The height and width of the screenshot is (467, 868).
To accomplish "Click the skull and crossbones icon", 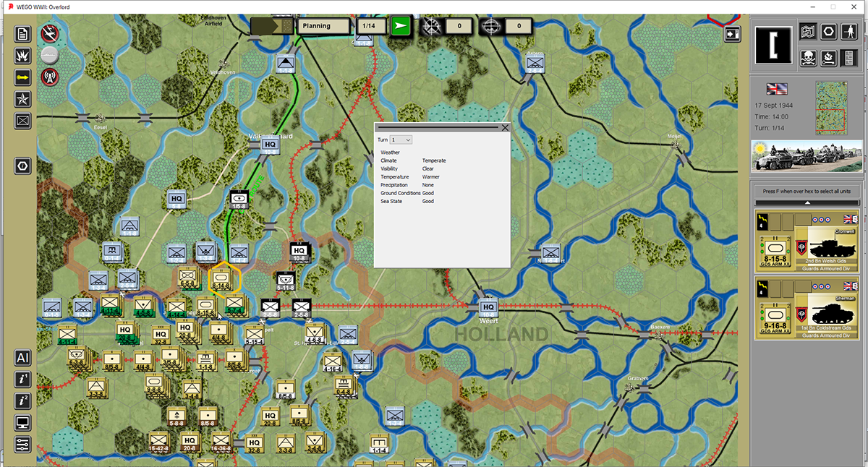I will click(x=808, y=57).
